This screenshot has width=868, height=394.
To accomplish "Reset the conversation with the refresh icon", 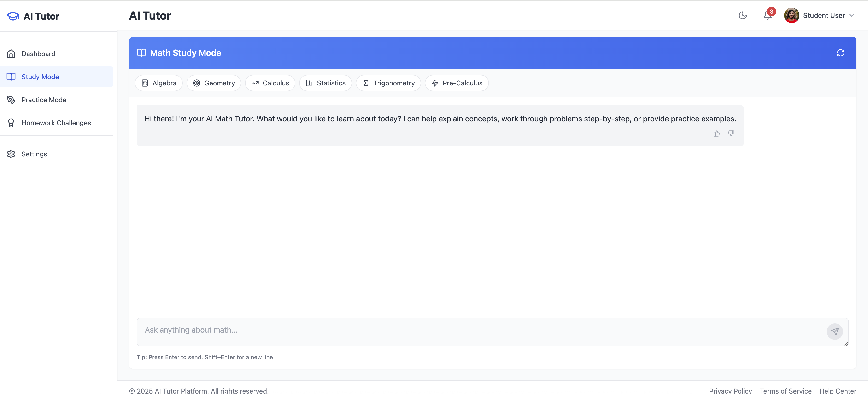I will [840, 53].
